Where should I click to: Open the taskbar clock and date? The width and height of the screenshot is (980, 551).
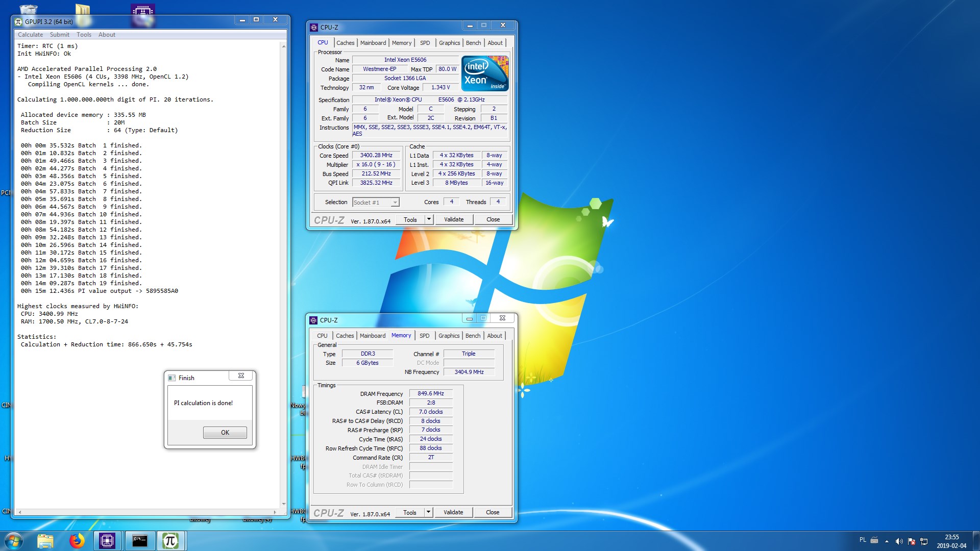tap(951, 541)
